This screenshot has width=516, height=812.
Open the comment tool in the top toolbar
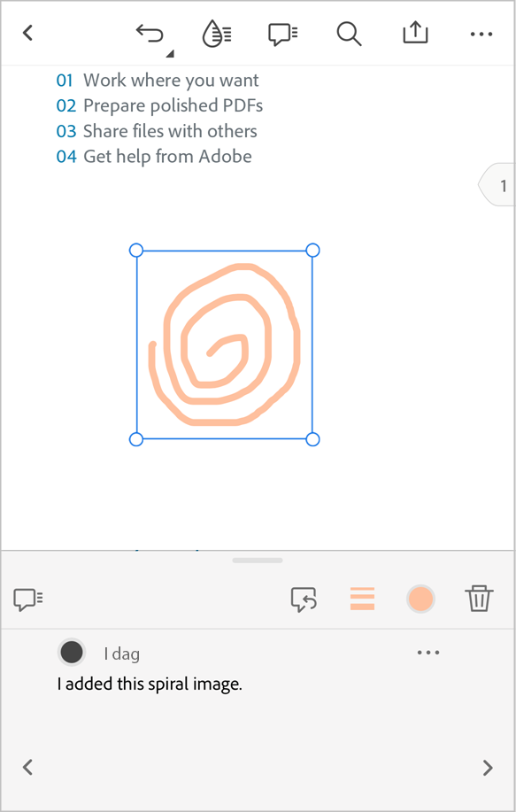282,33
